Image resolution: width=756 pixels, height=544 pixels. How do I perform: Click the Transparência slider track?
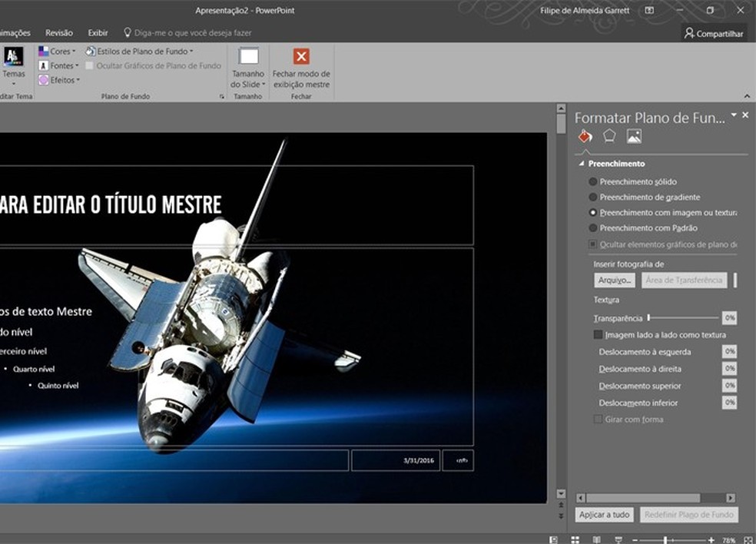[684, 317]
